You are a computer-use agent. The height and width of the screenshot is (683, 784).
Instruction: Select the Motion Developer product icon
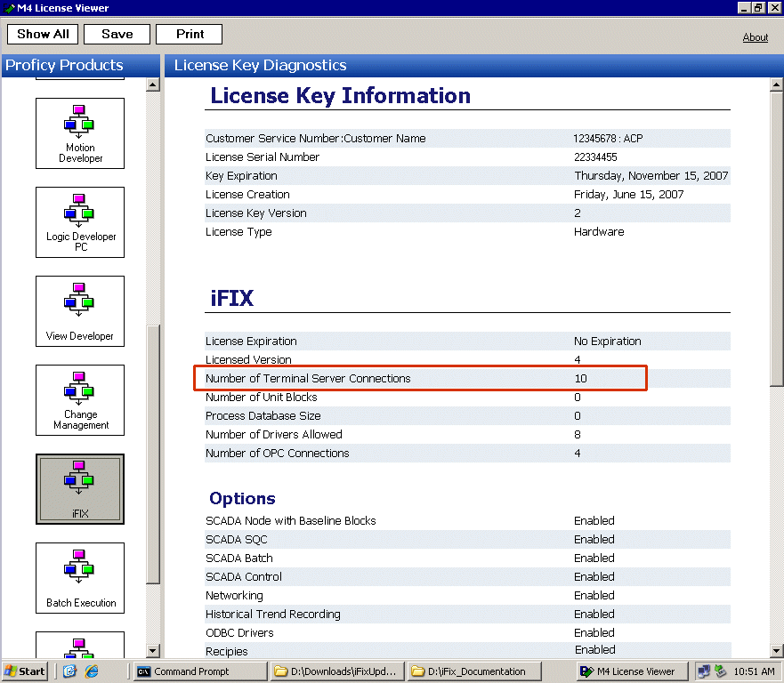(x=80, y=133)
